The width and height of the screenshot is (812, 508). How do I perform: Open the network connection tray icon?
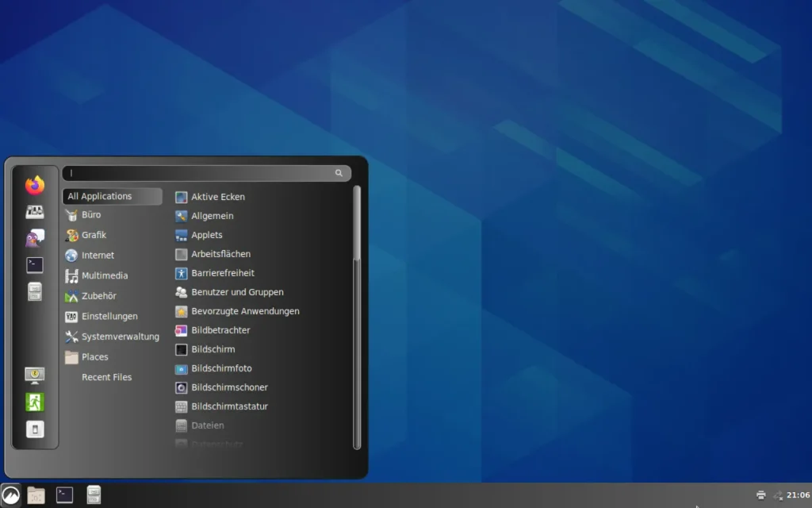pyautogui.click(x=777, y=495)
